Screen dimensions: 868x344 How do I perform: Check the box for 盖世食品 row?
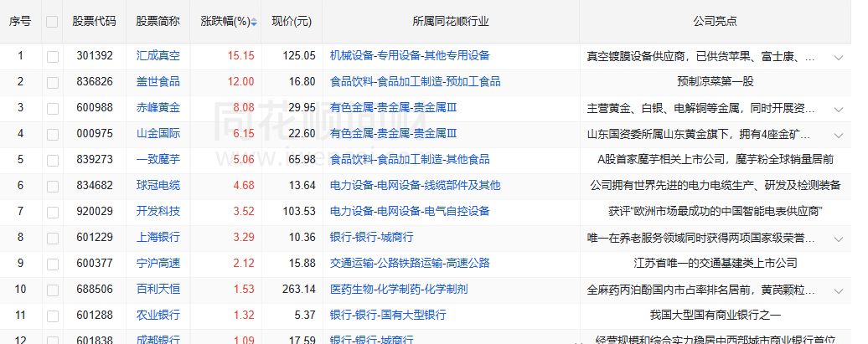click(x=53, y=82)
